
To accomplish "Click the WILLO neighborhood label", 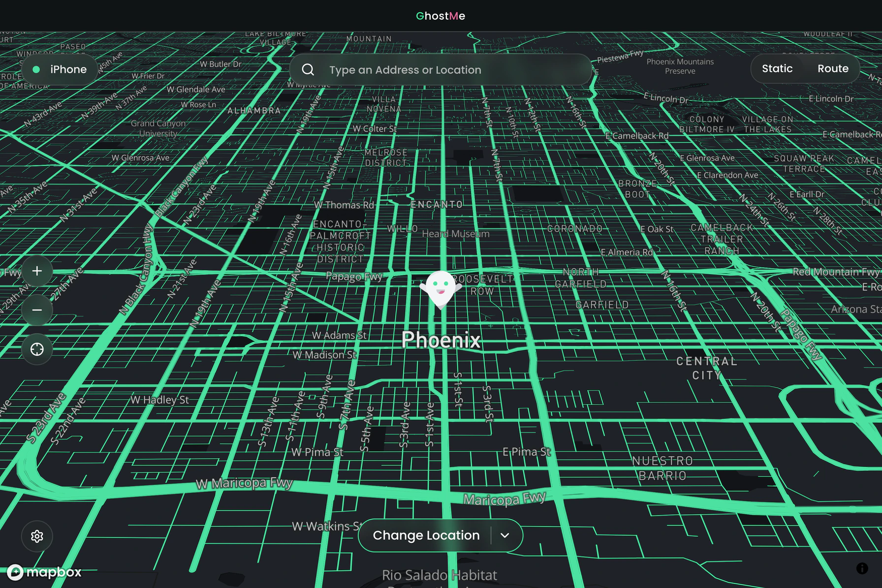I will coord(402,229).
